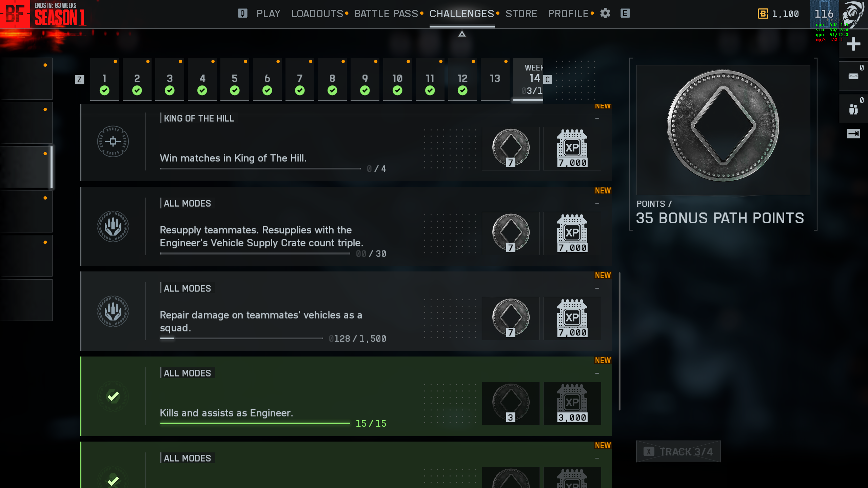Image resolution: width=868 pixels, height=488 pixels.
Task: Click the King of the Hill challenge icon
Action: 113,142
